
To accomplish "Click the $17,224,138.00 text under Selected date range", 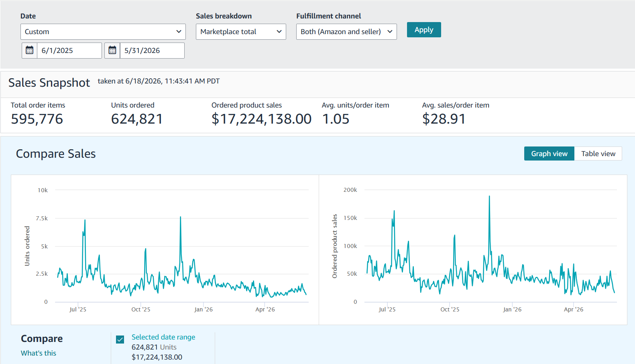I will click(157, 357).
